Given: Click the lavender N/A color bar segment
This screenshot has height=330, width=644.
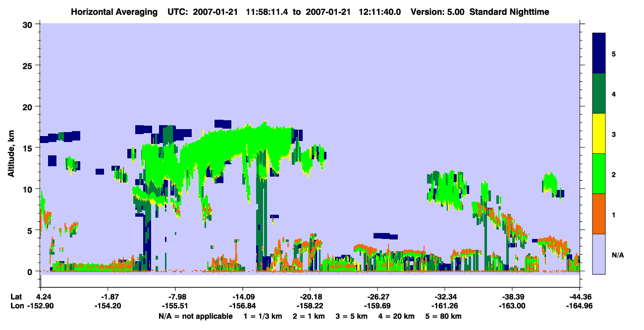Looking at the screenshot, I should coord(599,254).
